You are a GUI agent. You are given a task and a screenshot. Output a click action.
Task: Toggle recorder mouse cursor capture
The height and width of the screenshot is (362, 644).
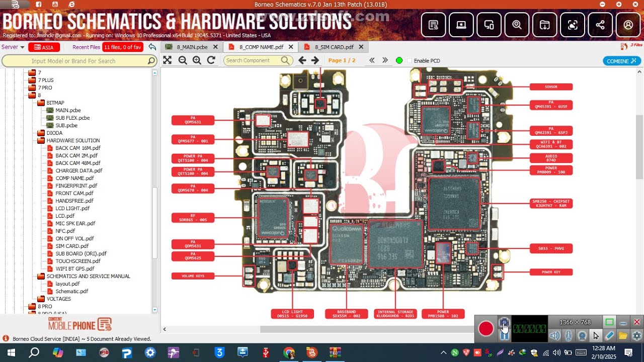[x=596, y=335]
